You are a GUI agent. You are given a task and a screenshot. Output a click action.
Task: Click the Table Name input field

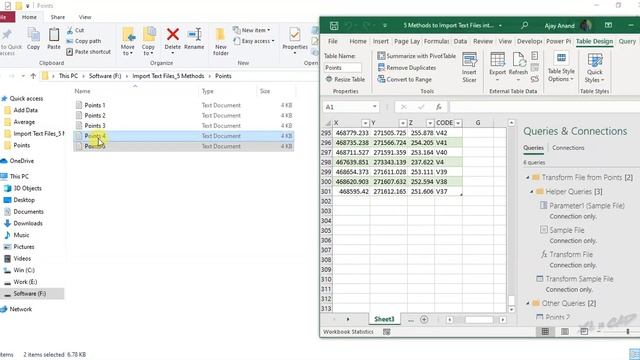(343, 68)
